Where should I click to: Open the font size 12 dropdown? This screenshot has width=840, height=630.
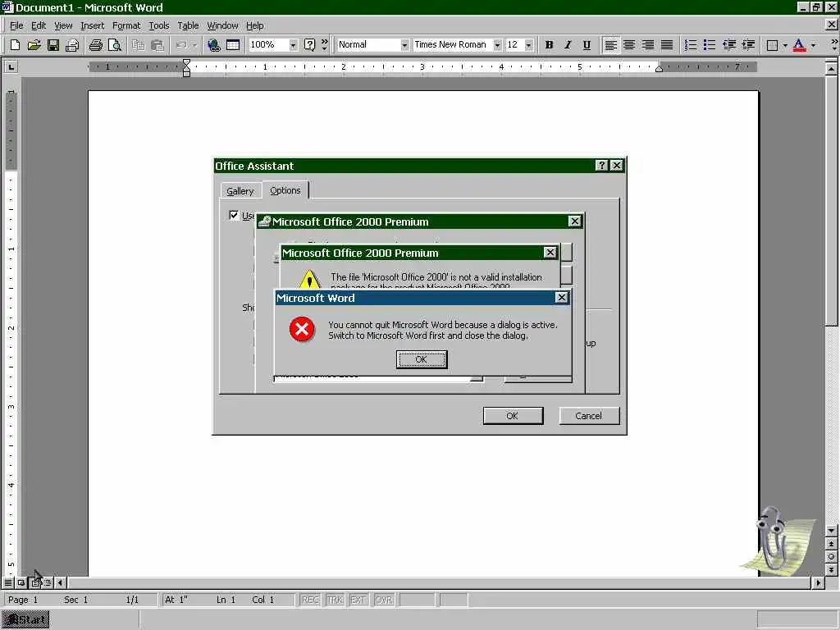coord(529,45)
